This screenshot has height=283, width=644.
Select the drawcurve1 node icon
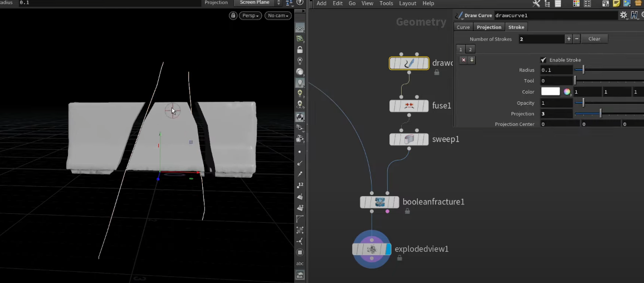point(409,64)
